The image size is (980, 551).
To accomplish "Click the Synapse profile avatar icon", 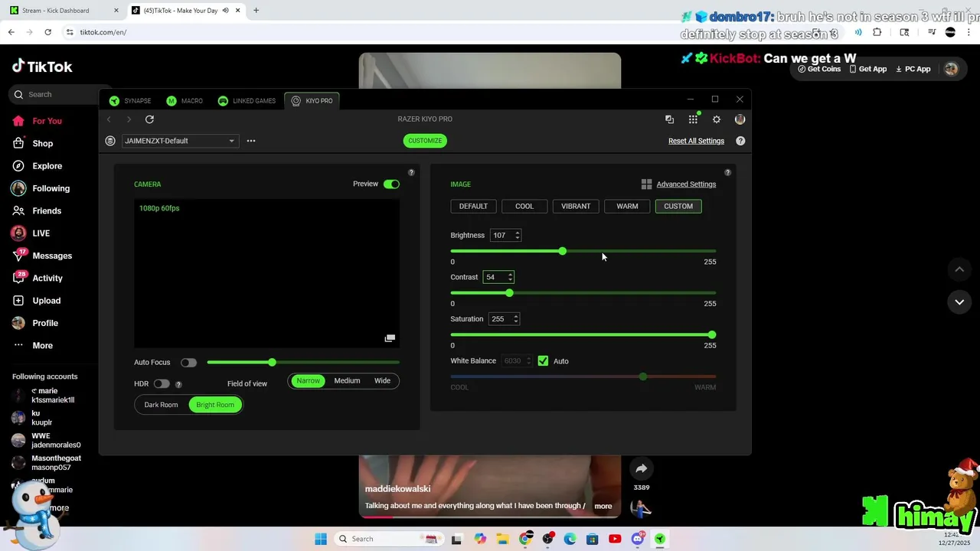I will (740, 119).
